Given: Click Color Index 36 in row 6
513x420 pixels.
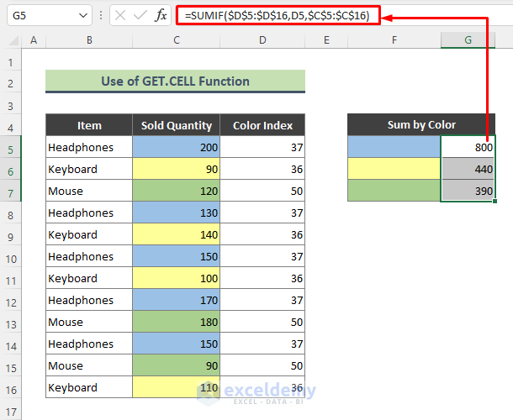Looking at the screenshot, I should pos(262,169).
